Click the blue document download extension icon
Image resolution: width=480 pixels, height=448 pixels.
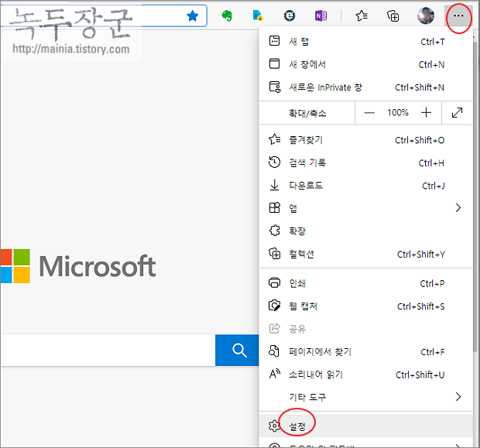[258, 15]
